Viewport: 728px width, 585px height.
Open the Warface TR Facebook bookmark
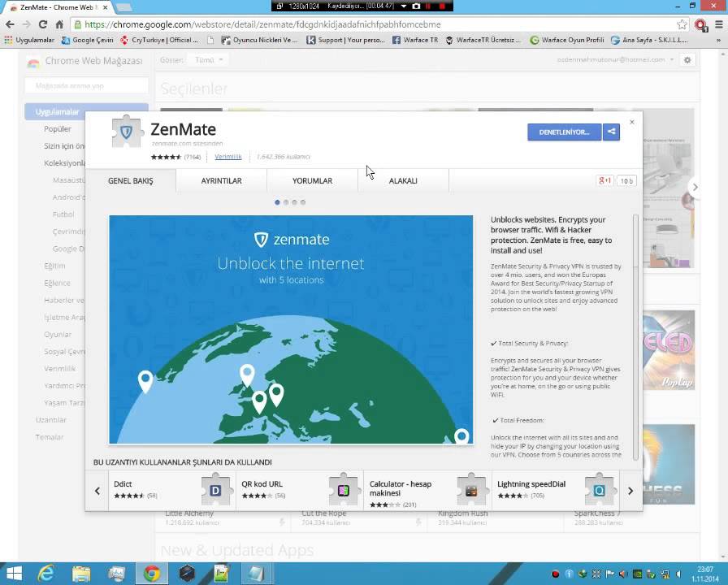(414, 41)
